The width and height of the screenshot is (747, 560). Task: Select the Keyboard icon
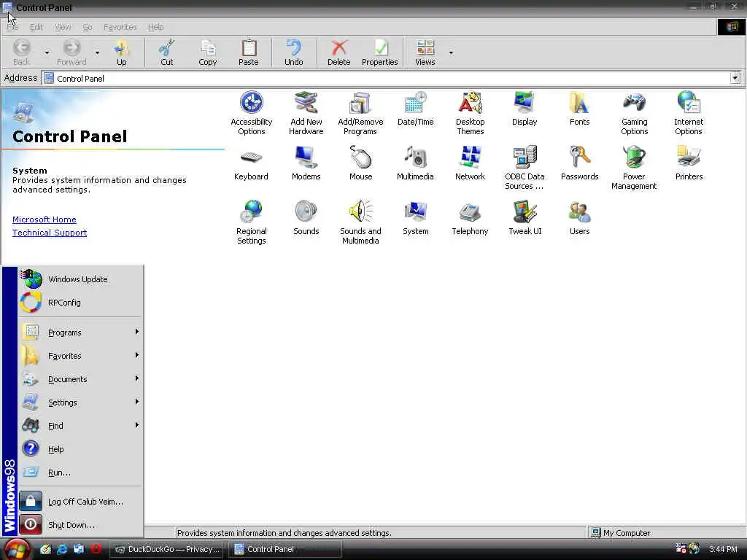point(251,163)
